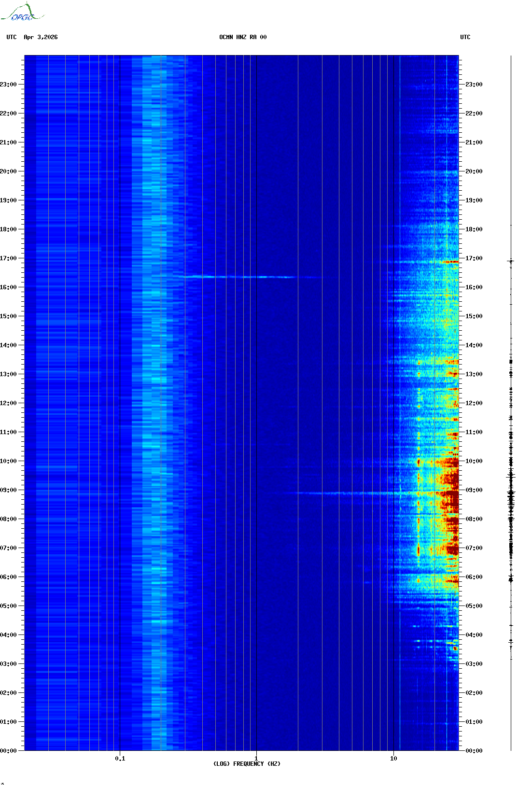Click the left axis '16:00' time label
532x789 pixels.
click(8, 287)
